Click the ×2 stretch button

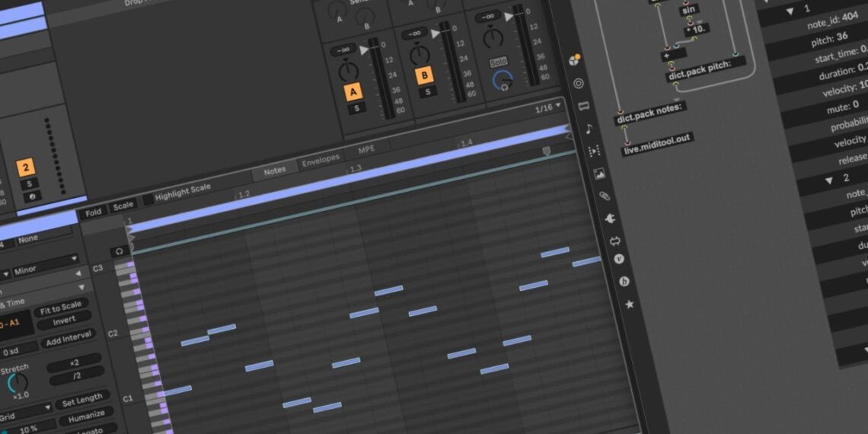coord(74,362)
